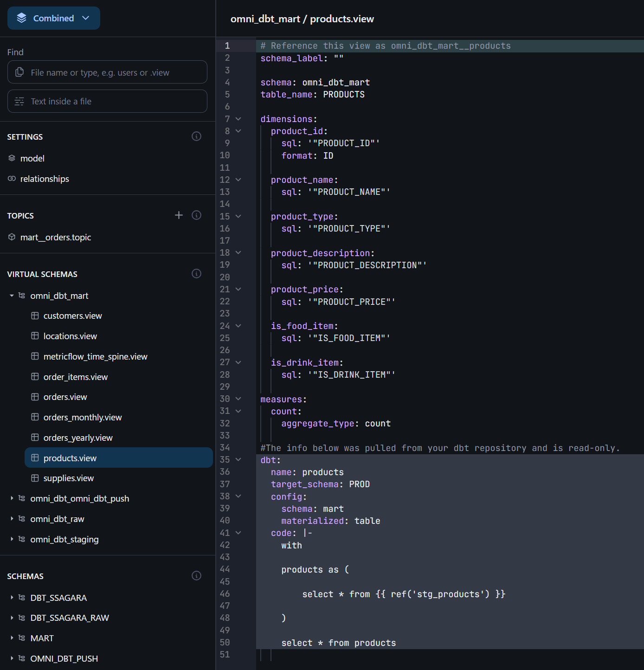Click the link icon beside relationships

[12, 179]
